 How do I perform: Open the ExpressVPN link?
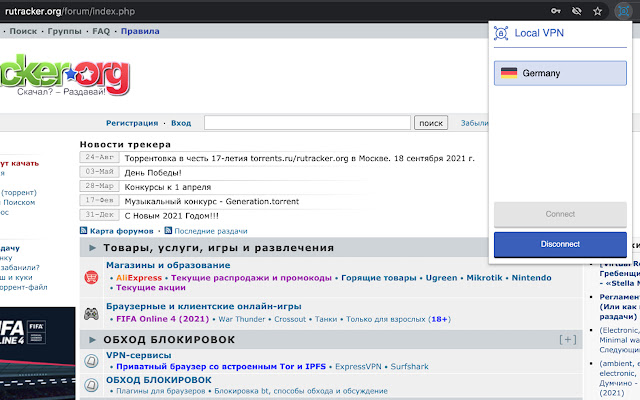tap(358, 367)
